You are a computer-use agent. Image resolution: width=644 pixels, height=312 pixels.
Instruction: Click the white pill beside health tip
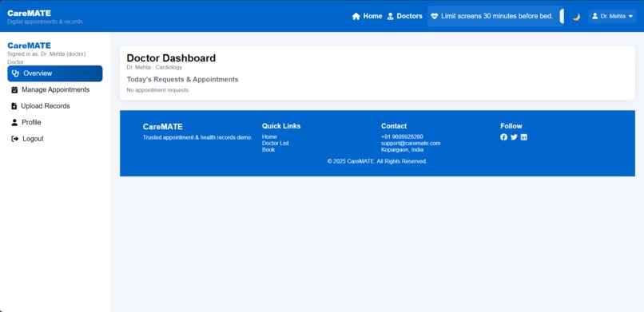(562, 16)
